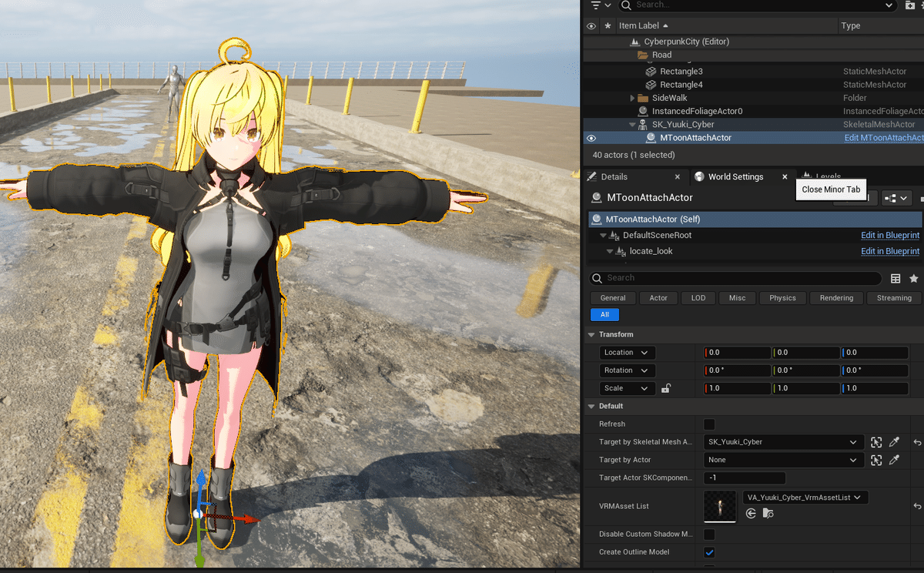The width and height of the screenshot is (924, 573).
Task: Use the select-actor picker for SK_Yuuki_Cyber
Action: [x=876, y=442]
